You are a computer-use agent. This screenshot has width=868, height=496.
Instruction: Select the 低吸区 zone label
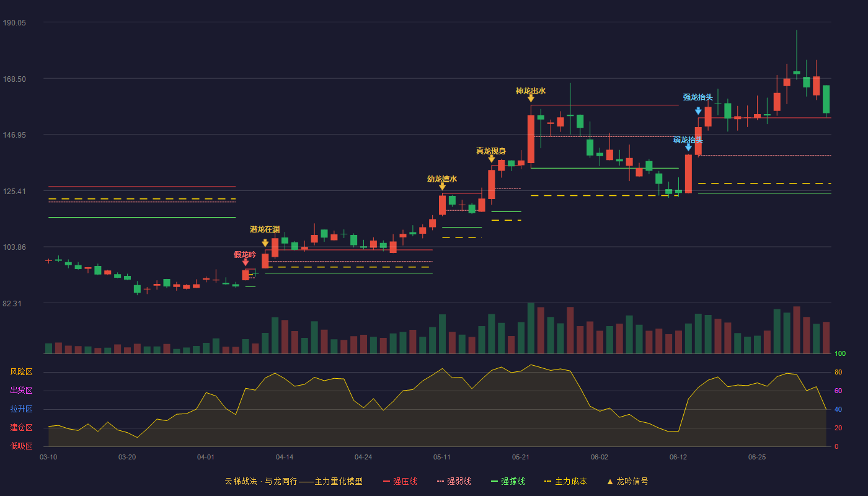[21, 446]
